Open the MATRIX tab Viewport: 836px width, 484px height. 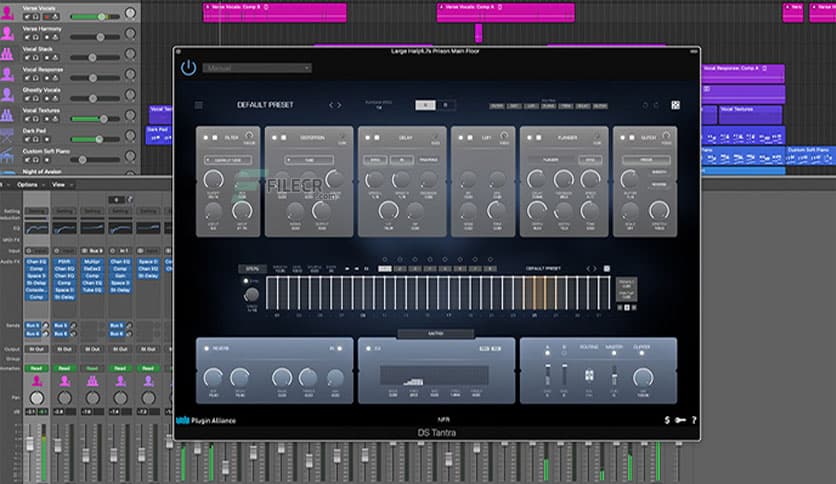point(436,334)
